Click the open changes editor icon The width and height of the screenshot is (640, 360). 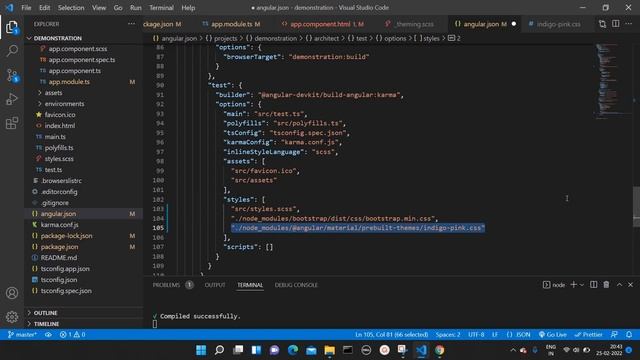[x=602, y=24]
